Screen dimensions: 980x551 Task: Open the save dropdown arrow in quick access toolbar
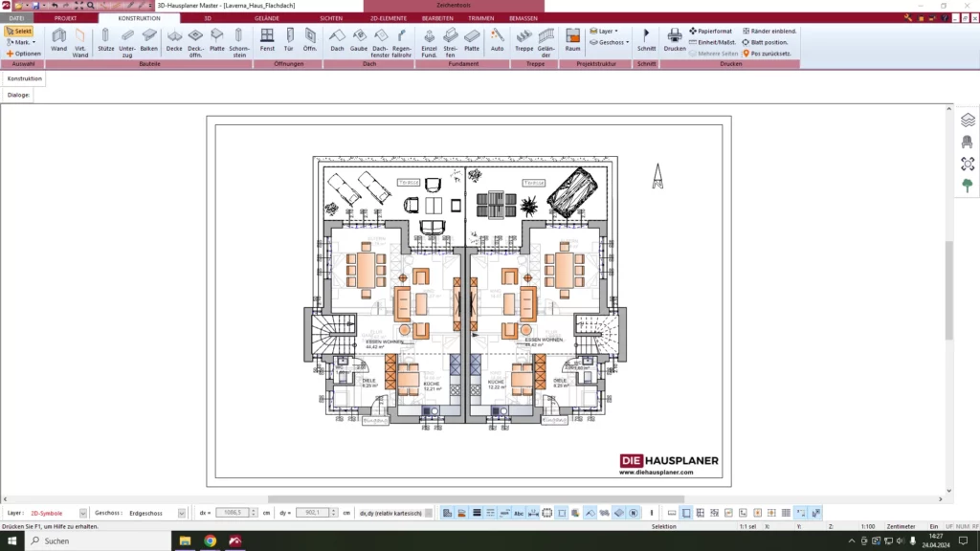pos(44,5)
